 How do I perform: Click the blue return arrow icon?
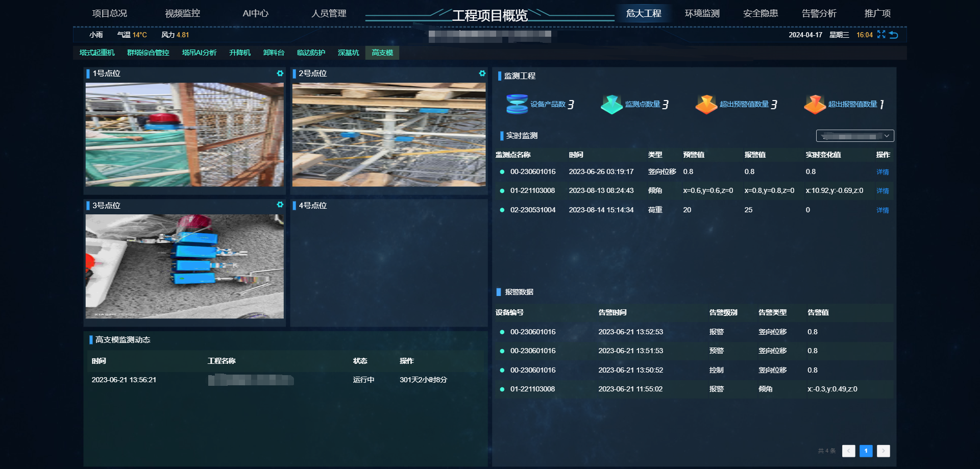(x=893, y=35)
